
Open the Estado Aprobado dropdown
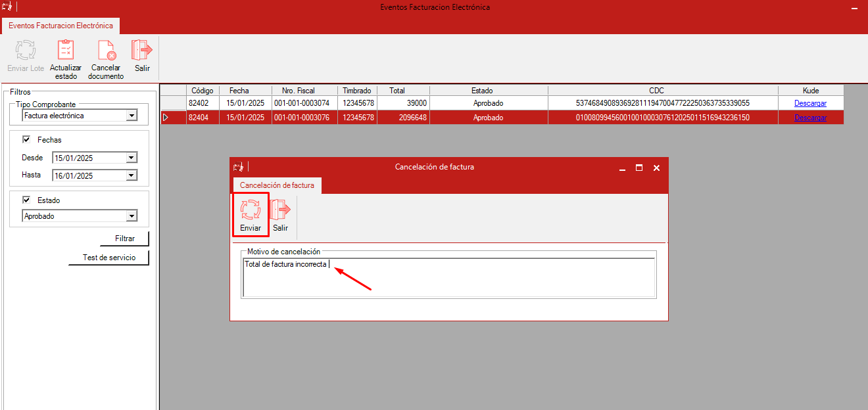(132, 216)
